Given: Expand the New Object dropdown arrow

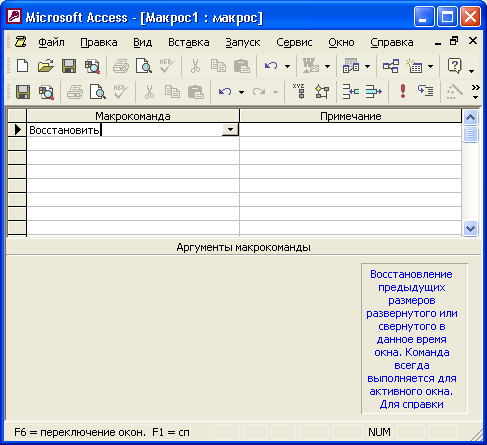Looking at the screenshot, I should click(x=430, y=67).
